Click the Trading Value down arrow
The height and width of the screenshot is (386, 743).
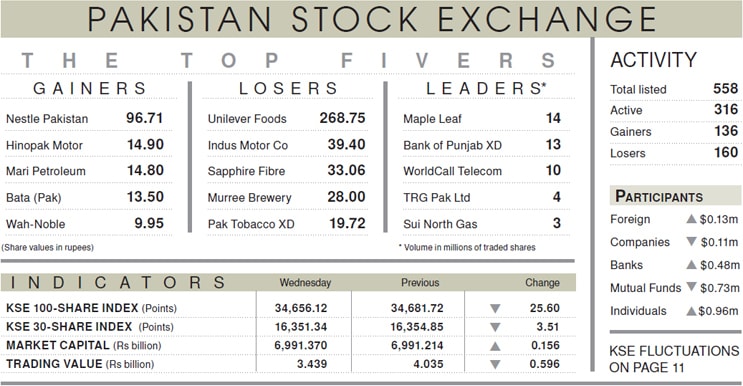coord(495,365)
